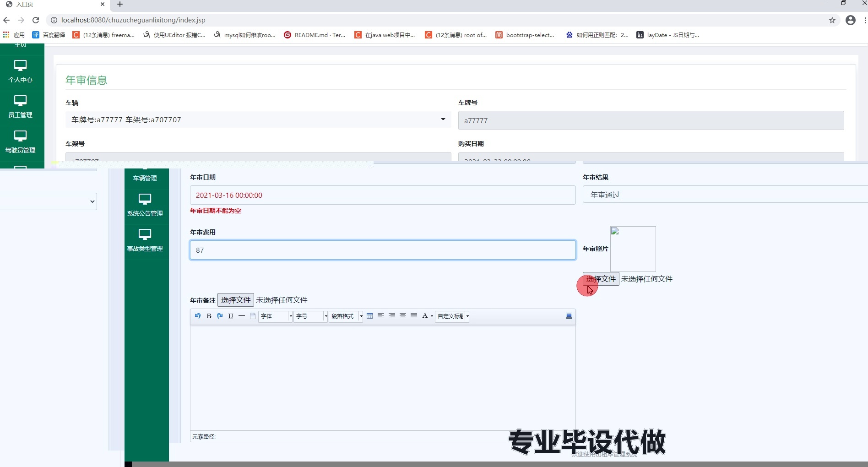Click the blank page icon in editor toolbar

(253, 316)
